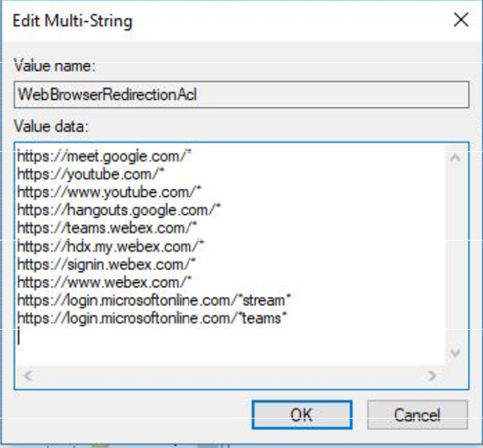The height and width of the screenshot is (448, 483).
Task: Click the hdx.my.webex.com entry line
Action: [110, 246]
